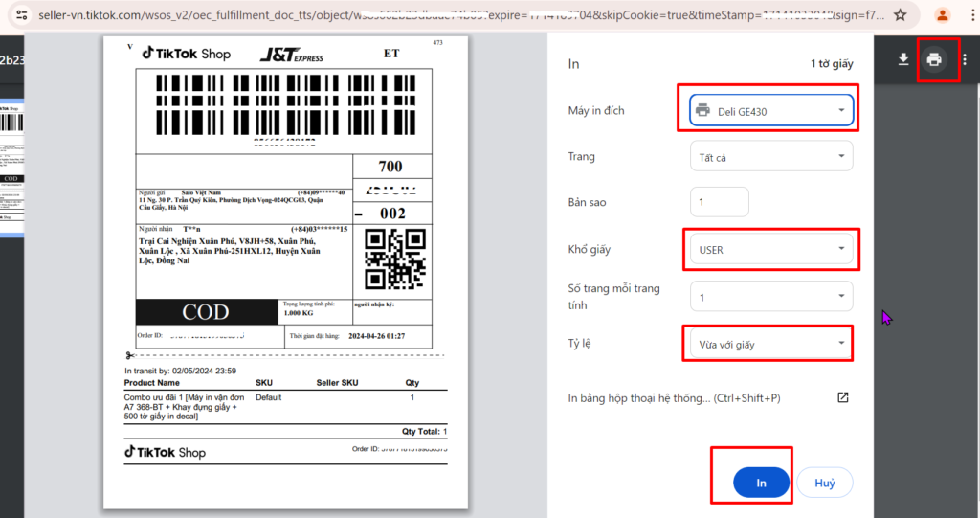
Task: Click the Bản sao copies field
Action: tap(719, 203)
